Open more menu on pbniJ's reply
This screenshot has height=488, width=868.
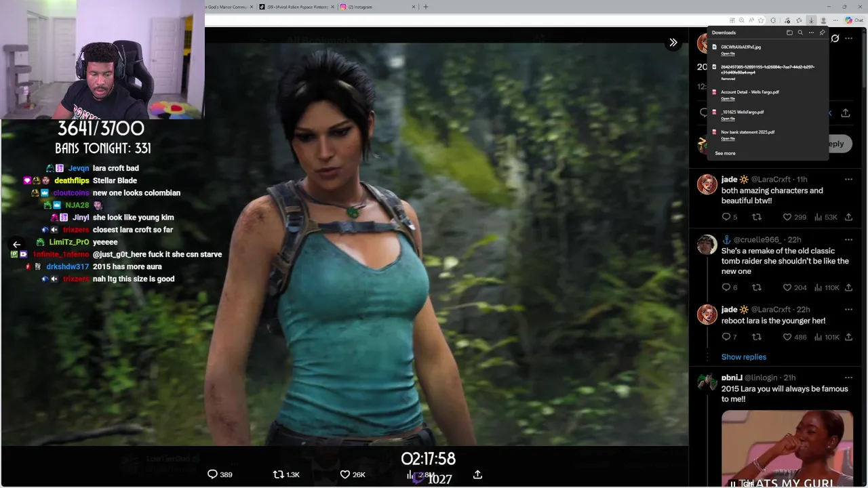click(848, 378)
